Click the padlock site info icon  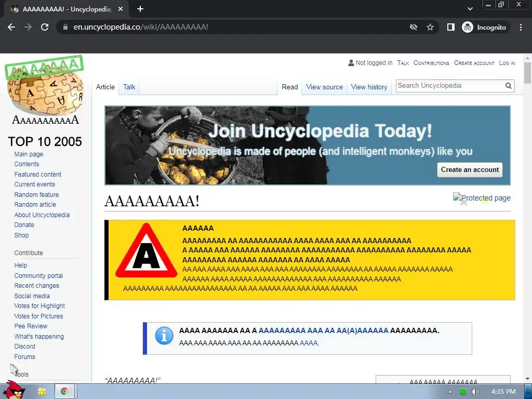(x=65, y=27)
